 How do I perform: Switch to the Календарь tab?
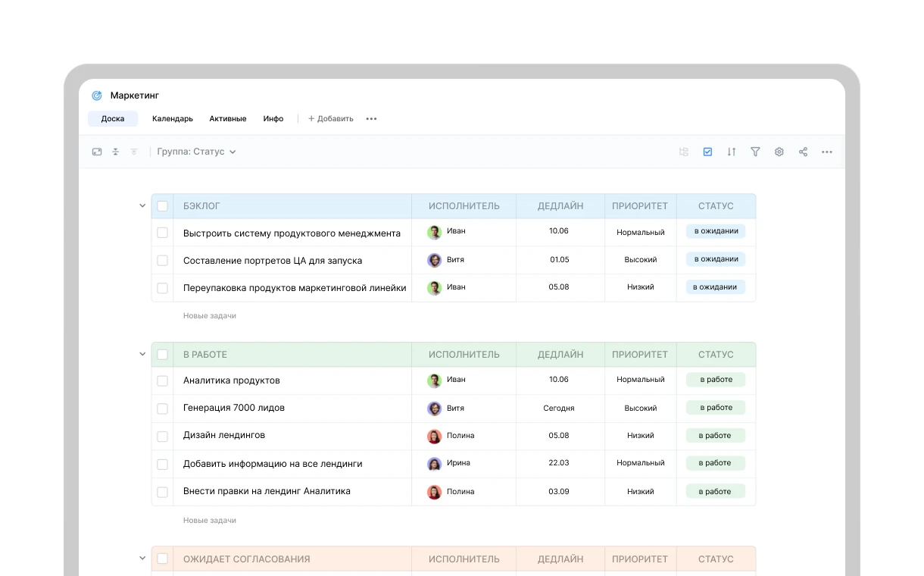click(x=173, y=119)
